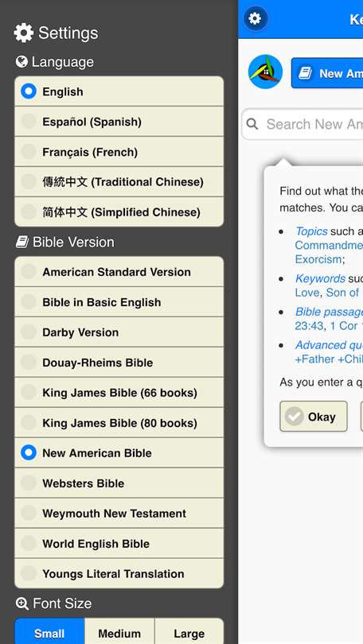The height and width of the screenshot is (644, 363).
Task: Open the Keywords link in help popup
Action: coord(320,278)
